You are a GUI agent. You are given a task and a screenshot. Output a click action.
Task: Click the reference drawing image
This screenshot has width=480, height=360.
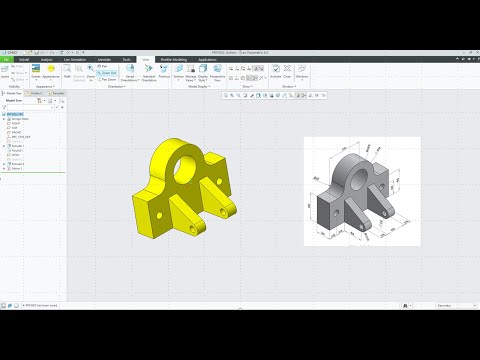[362, 191]
